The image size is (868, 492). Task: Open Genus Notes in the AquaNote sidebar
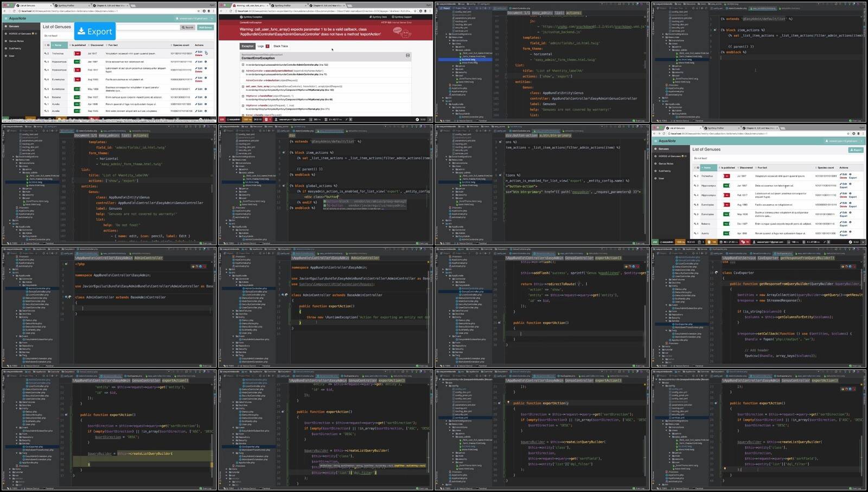click(x=16, y=41)
